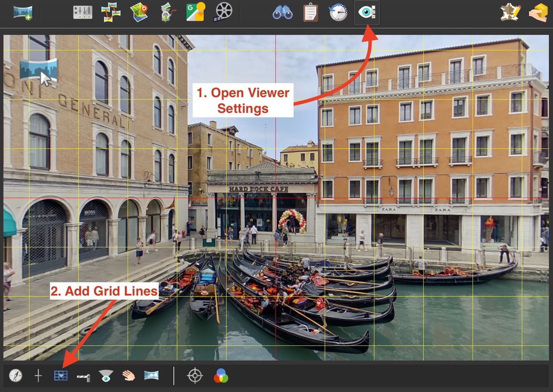This screenshot has height=392, width=553.
Task: Click the generate output package box icon
Action: 538,12
